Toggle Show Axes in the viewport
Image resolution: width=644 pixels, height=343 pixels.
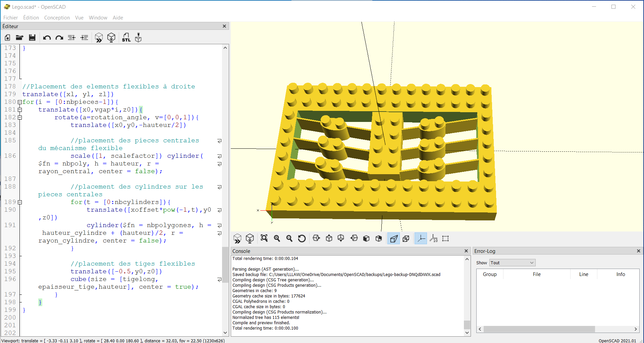pos(421,238)
